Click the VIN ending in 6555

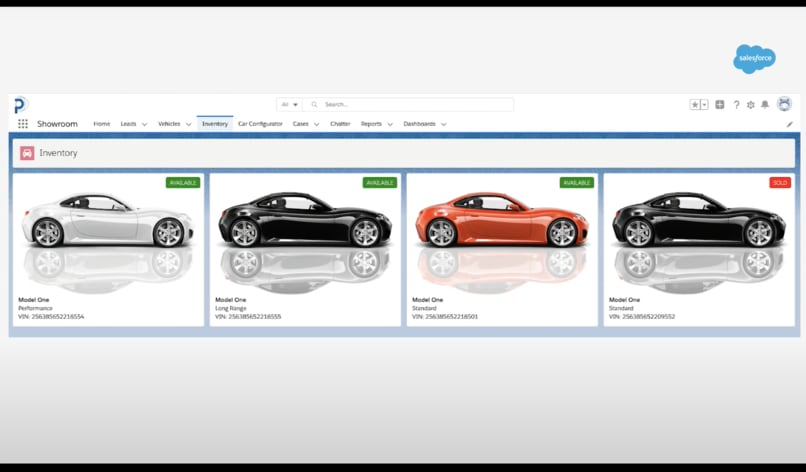[x=248, y=317]
